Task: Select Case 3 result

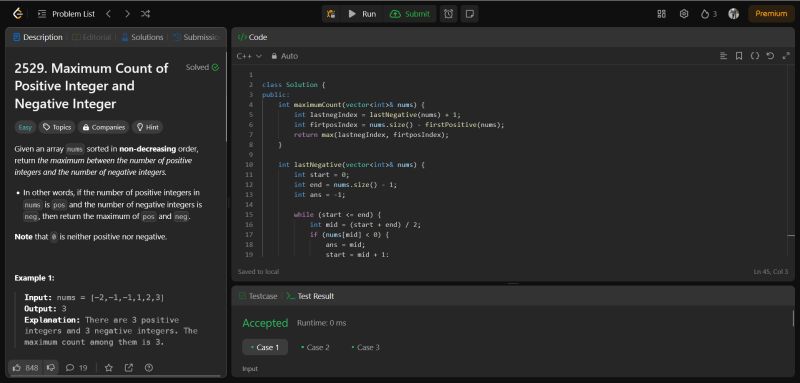Action: click(x=366, y=347)
